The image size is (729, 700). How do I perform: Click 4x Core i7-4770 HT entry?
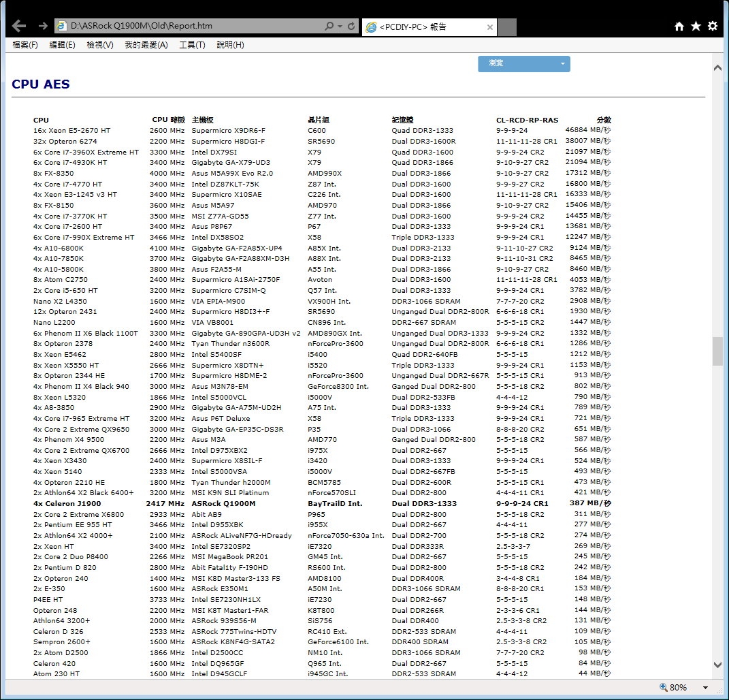click(x=68, y=184)
